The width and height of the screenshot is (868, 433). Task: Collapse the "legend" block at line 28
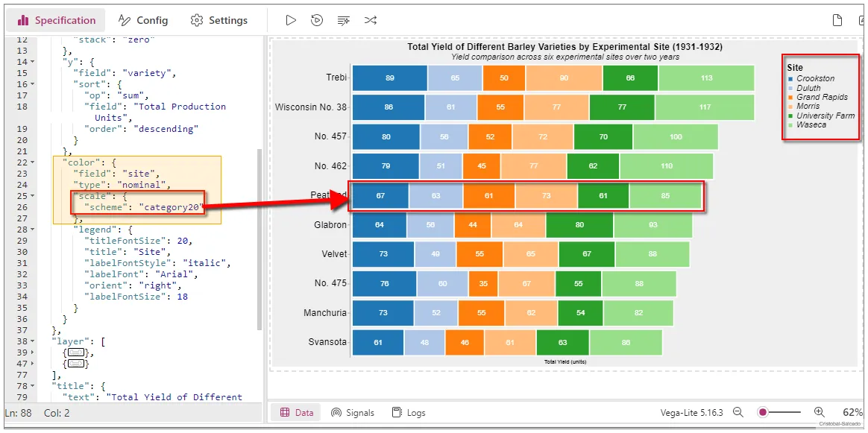coord(32,230)
